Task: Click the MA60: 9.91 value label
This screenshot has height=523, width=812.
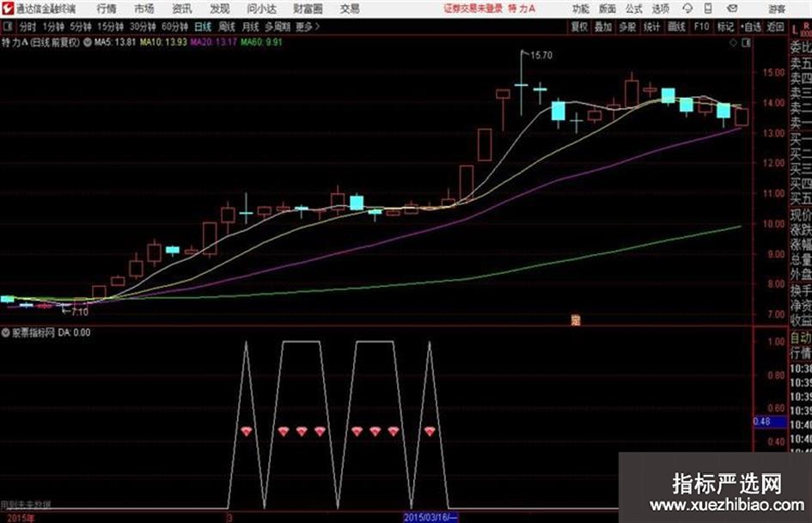Action: click(261, 42)
